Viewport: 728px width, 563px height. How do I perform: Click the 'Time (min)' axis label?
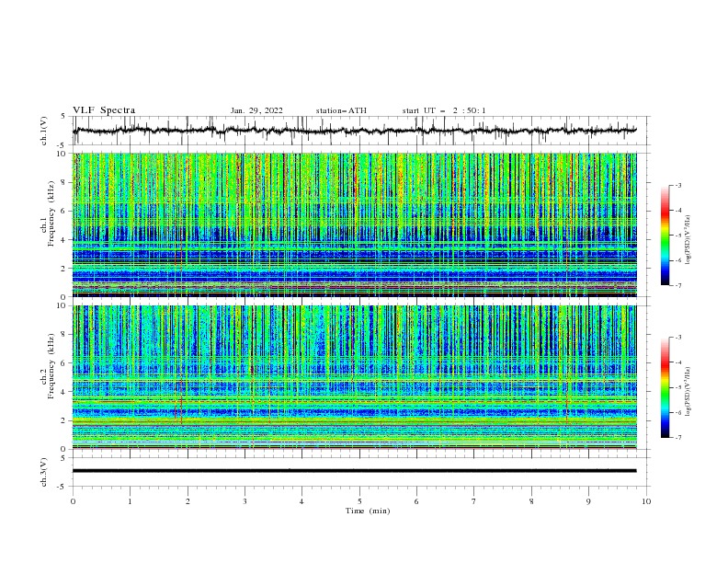368,511
